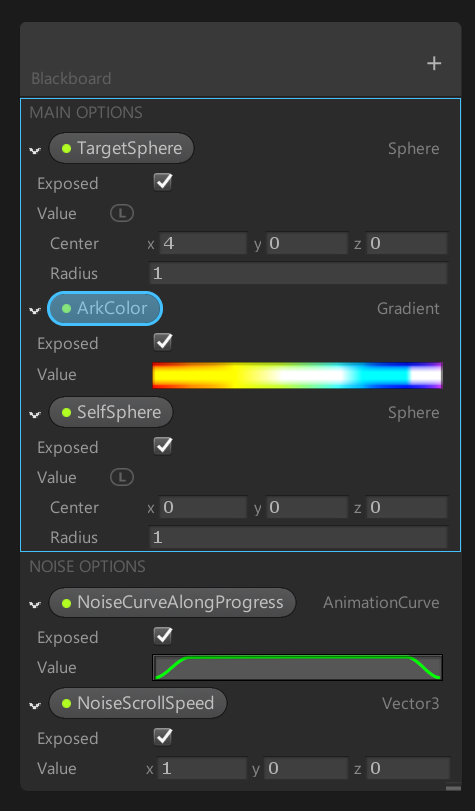Select the NoiseScrollSpeed property pill

pyautogui.click(x=138, y=703)
